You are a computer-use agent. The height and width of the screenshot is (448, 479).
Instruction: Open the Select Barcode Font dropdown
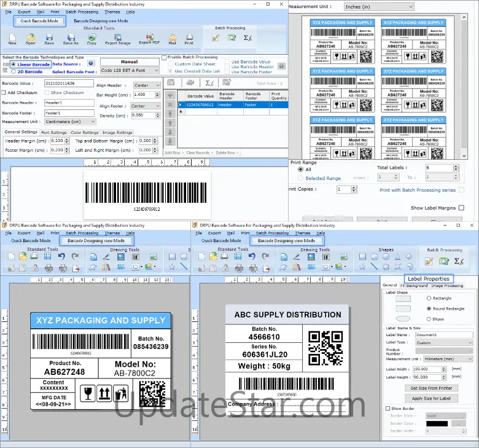pos(130,71)
